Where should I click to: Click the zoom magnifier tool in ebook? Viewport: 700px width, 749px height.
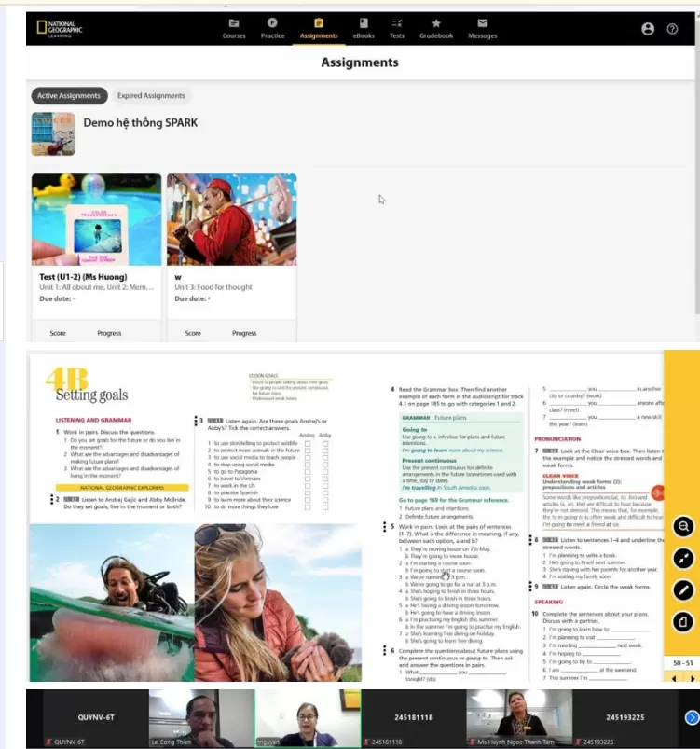click(x=684, y=527)
